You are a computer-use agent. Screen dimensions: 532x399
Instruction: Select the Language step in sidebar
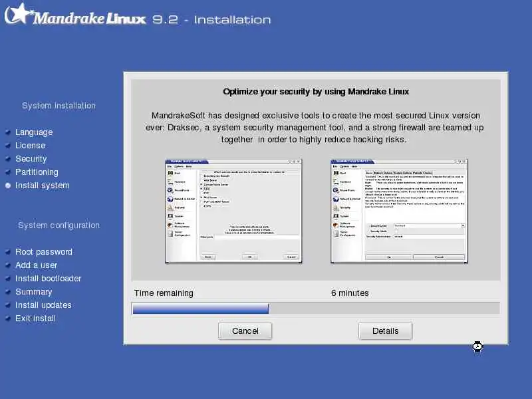34,132
